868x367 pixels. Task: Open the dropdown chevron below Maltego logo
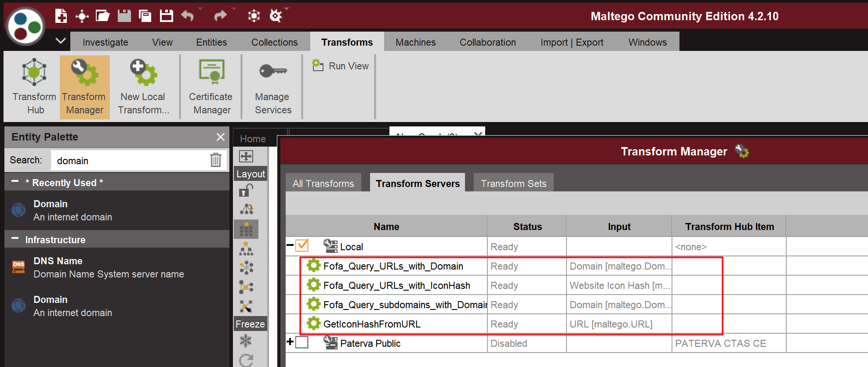click(x=61, y=41)
